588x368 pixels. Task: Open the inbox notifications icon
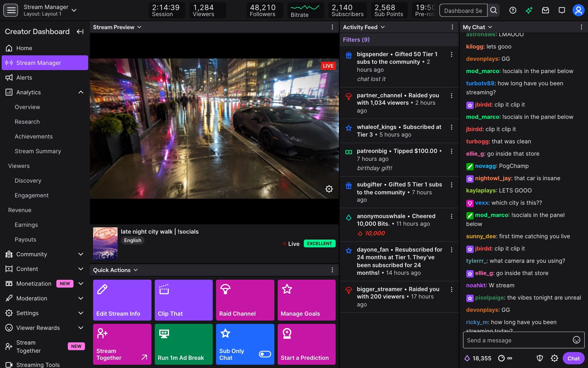pyautogui.click(x=545, y=10)
